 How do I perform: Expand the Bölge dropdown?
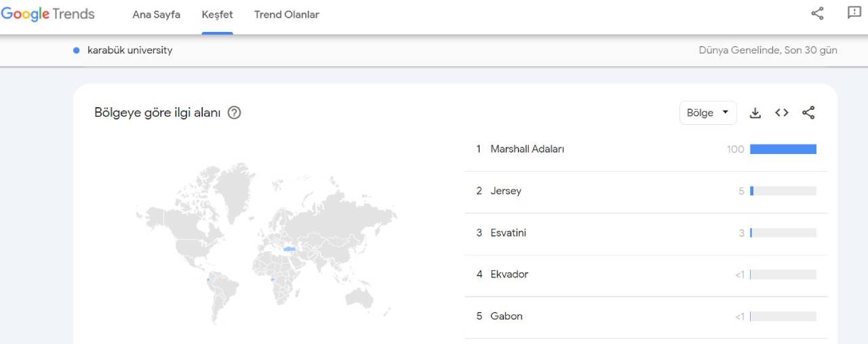pos(708,113)
